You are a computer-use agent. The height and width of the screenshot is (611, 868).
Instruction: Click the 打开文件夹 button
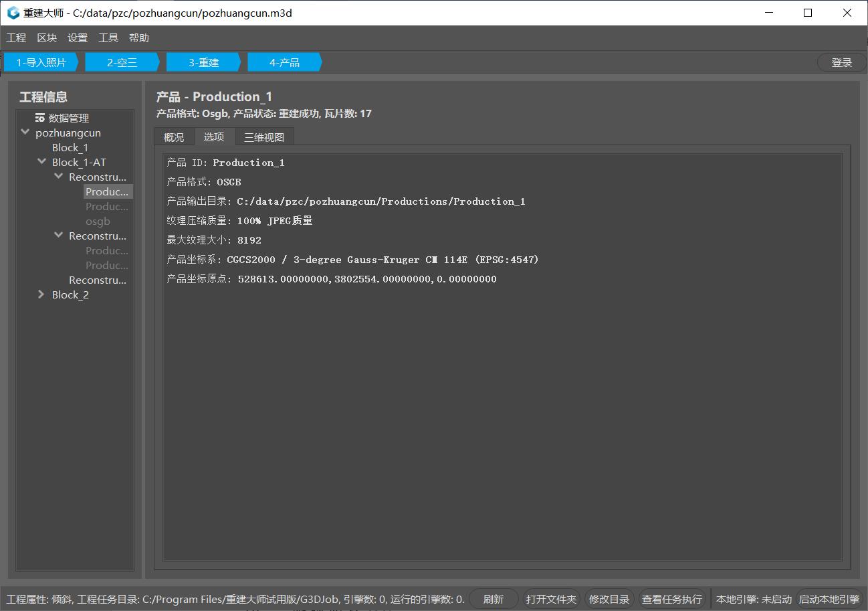[551, 599]
